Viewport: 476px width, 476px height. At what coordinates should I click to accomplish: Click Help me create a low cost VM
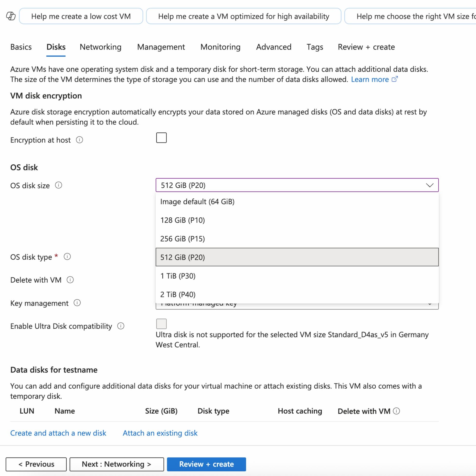pyautogui.click(x=81, y=16)
